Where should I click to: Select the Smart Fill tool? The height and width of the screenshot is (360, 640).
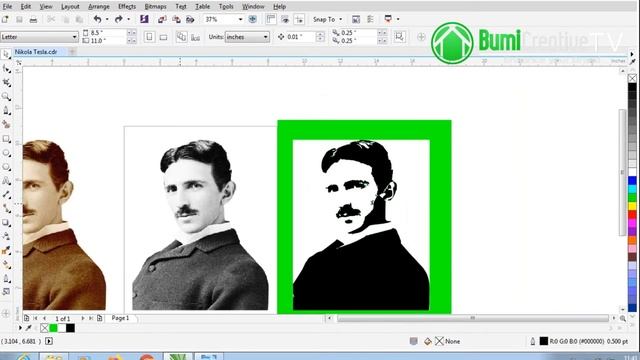point(6,124)
